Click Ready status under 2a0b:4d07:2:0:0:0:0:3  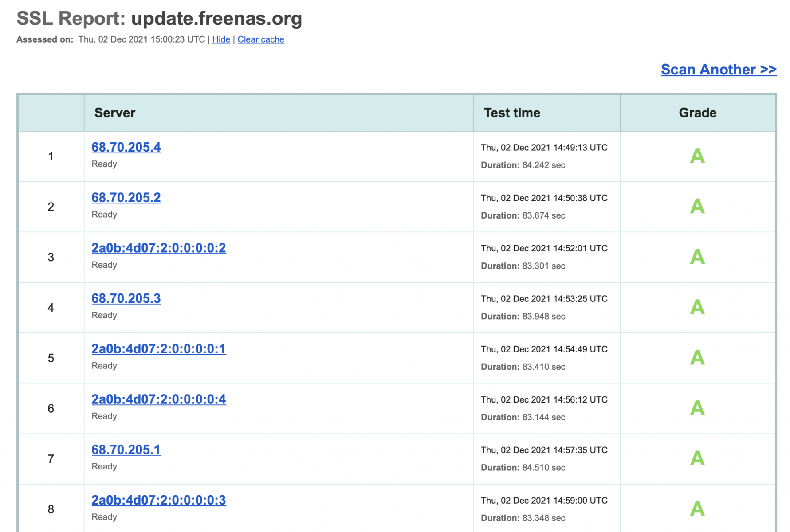coord(104,517)
